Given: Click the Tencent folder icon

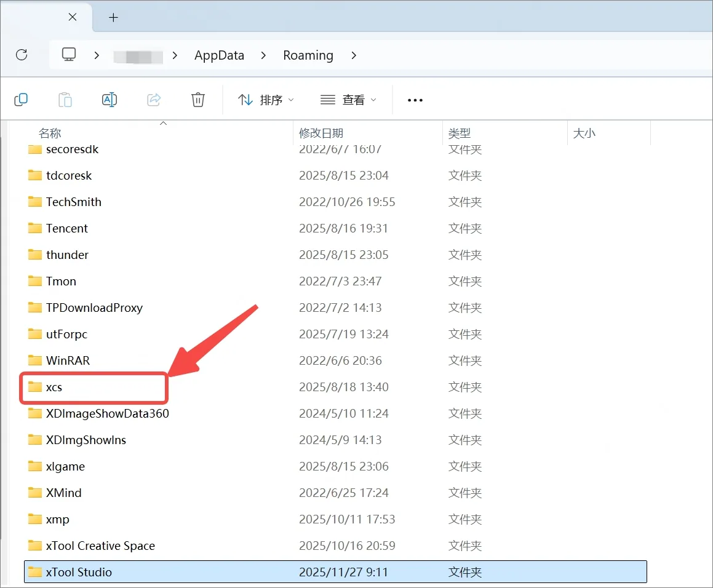Looking at the screenshot, I should pos(34,228).
